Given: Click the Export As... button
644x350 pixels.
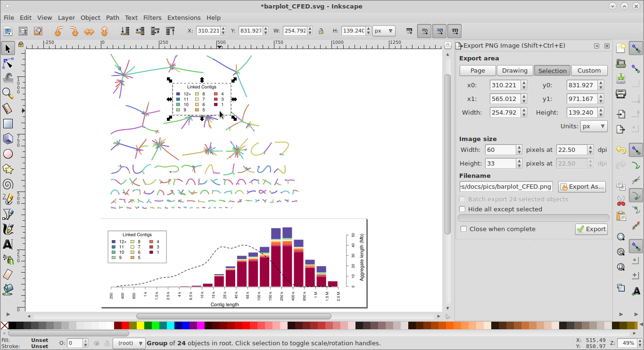Looking at the screenshot, I should tap(582, 186).
